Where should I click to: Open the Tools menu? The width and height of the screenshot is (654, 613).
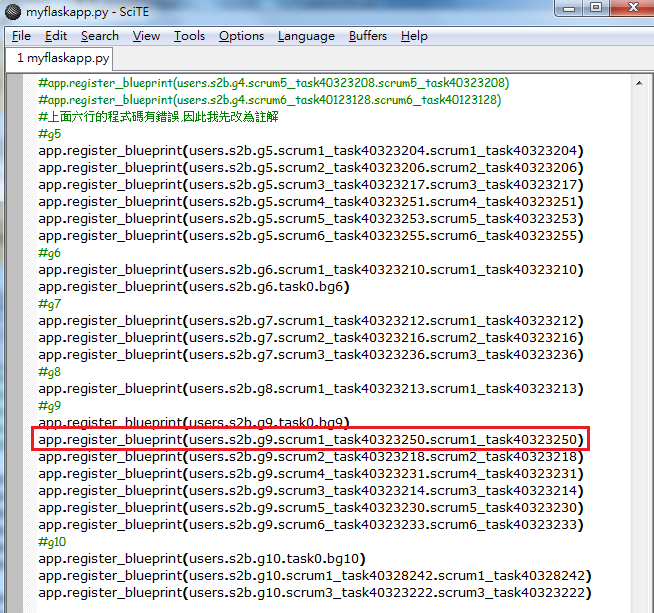(189, 36)
